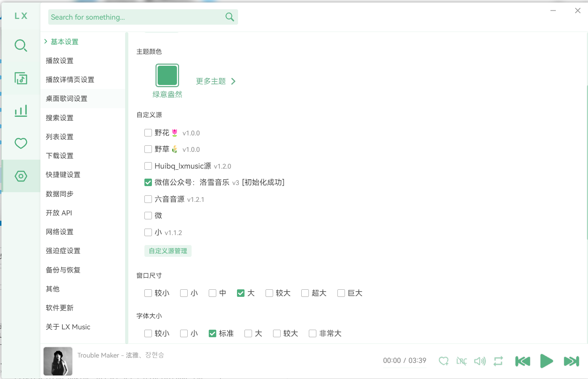
Task: Expand 更多主题 themes chevron
Action: [233, 81]
